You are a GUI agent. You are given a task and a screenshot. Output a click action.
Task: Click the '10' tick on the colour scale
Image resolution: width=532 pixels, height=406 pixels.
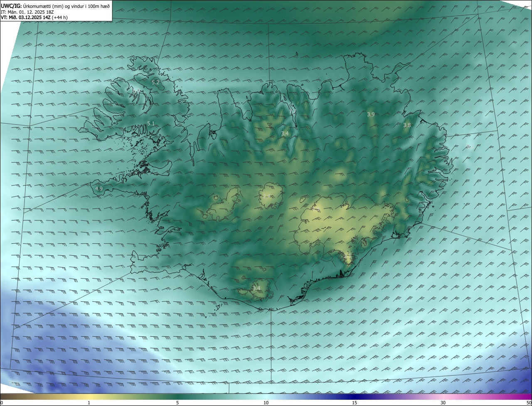coord(266,403)
